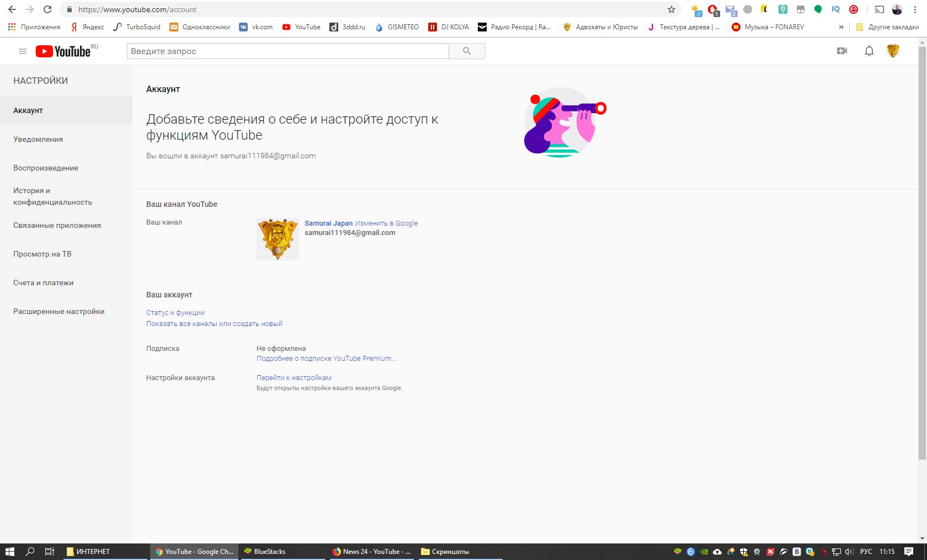This screenshot has width=927, height=560.
Task: Open the notifications bell
Action: (x=869, y=51)
